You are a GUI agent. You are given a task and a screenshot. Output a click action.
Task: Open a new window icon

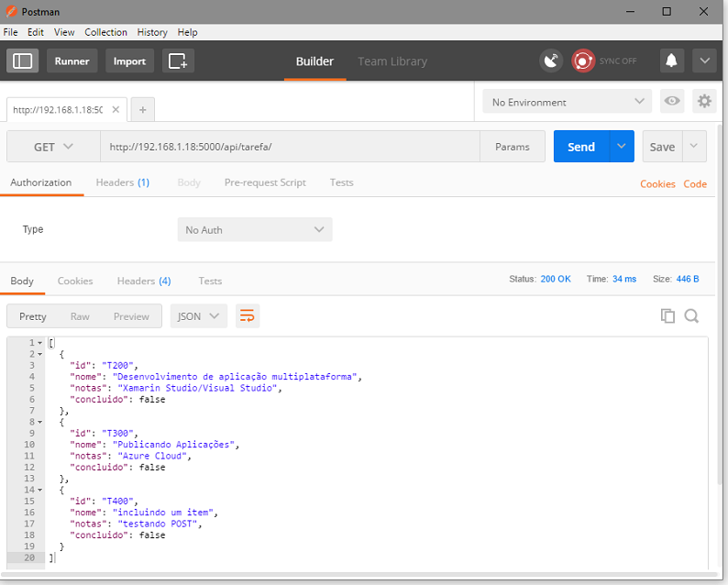pos(178,61)
